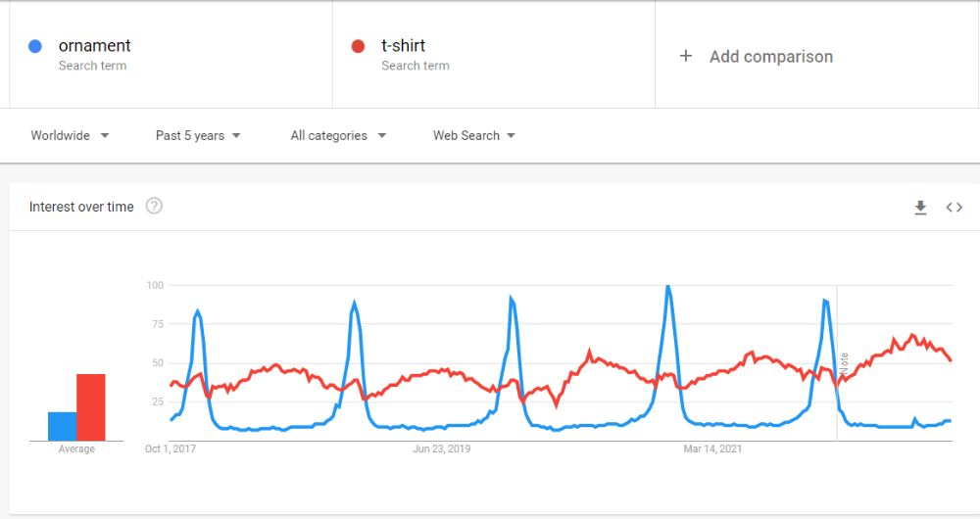Open the Worldwide region dropdown
The image size is (980, 519).
click(70, 135)
